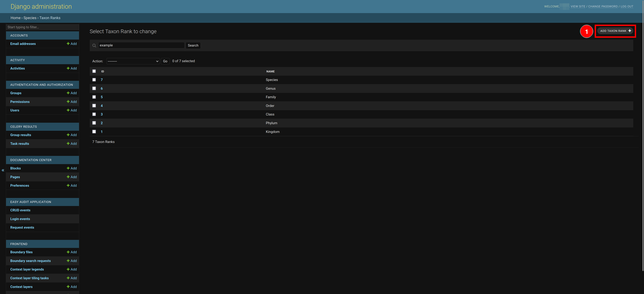Image resolution: width=644 pixels, height=294 pixels.
Task: Check the box for Phylum row
Action: point(94,123)
